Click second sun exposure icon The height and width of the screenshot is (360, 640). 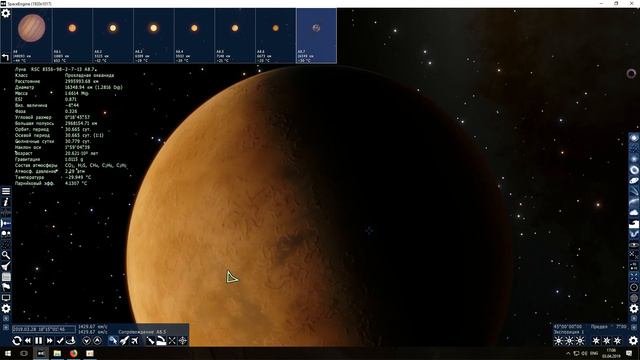pos(569,340)
